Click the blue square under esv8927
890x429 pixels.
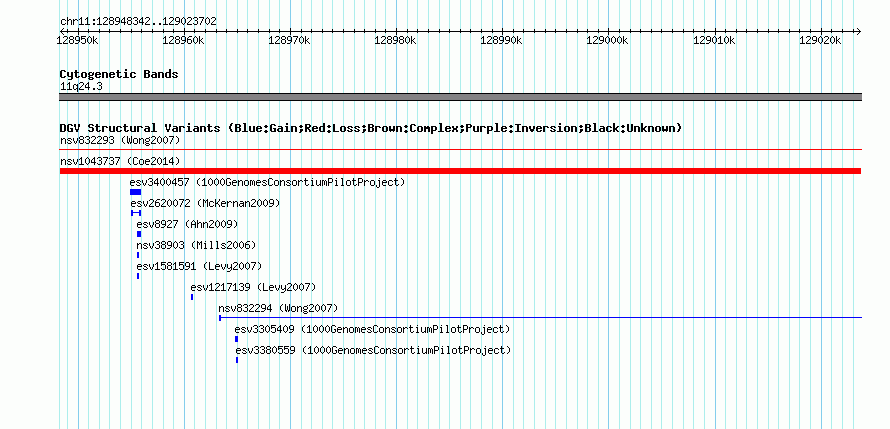(x=139, y=234)
